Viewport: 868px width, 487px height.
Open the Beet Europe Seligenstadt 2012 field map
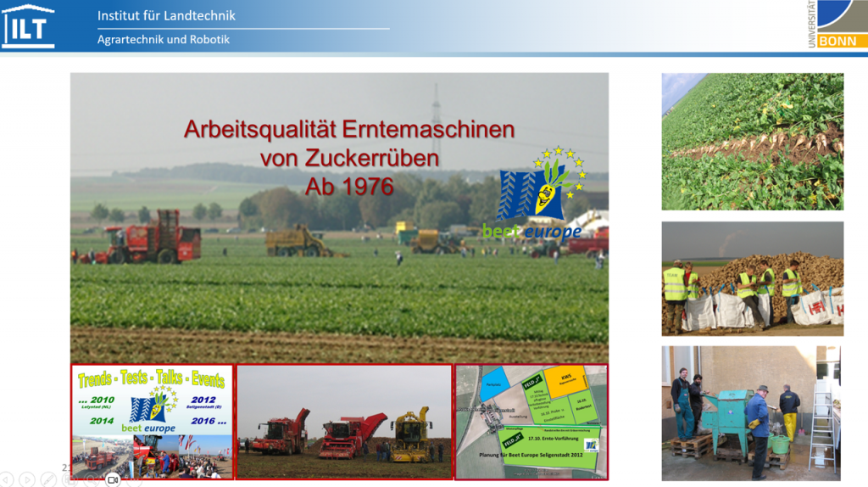531,422
